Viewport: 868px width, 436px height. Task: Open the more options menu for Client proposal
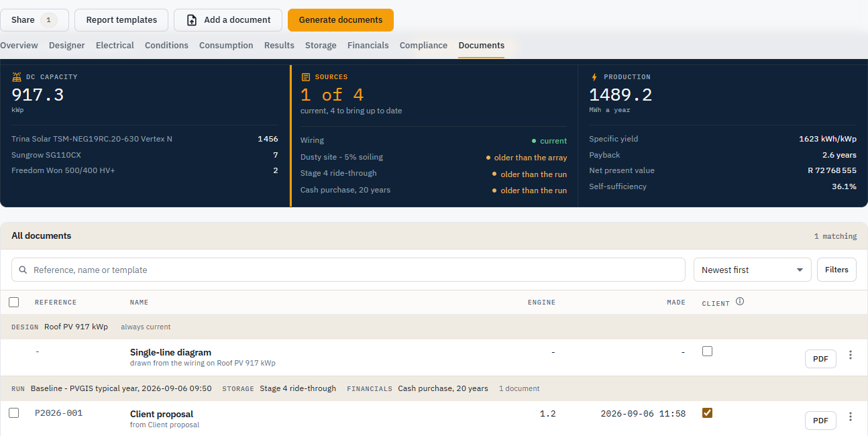point(851,417)
